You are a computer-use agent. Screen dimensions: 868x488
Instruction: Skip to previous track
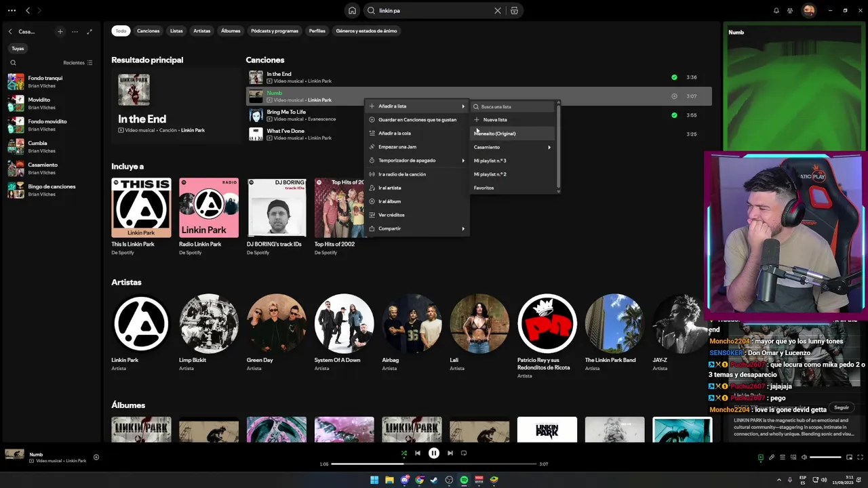(418, 453)
